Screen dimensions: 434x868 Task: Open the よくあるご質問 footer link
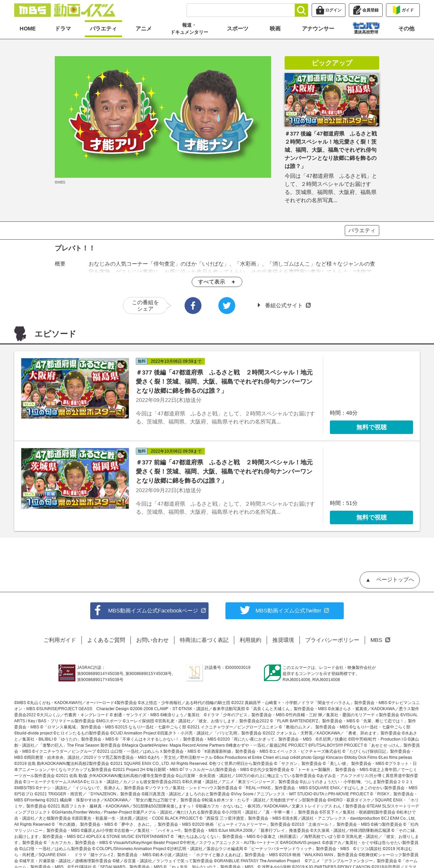pyautogui.click(x=106, y=640)
